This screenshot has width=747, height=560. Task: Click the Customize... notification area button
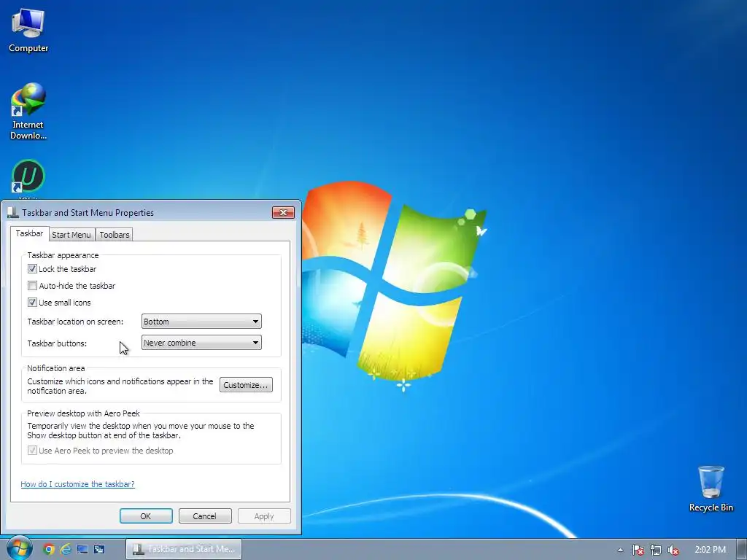coord(246,385)
